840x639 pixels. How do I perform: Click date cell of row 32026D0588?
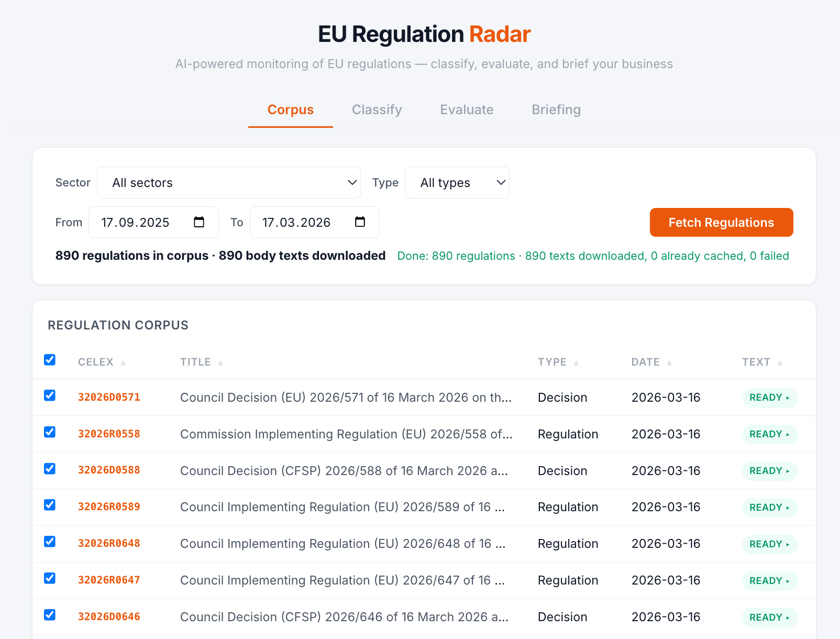[x=666, y=471]
